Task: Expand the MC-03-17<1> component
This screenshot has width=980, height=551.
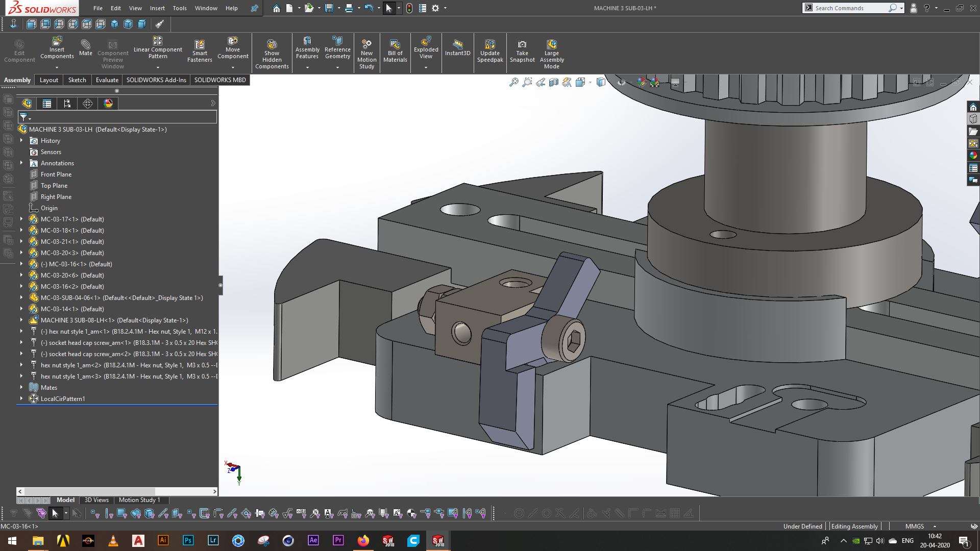Action: [21, 219]
